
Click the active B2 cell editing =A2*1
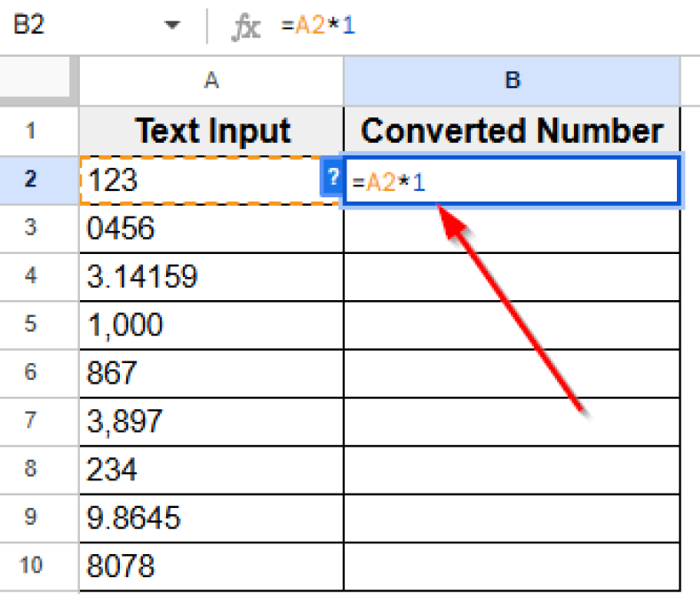pos(512,181)
